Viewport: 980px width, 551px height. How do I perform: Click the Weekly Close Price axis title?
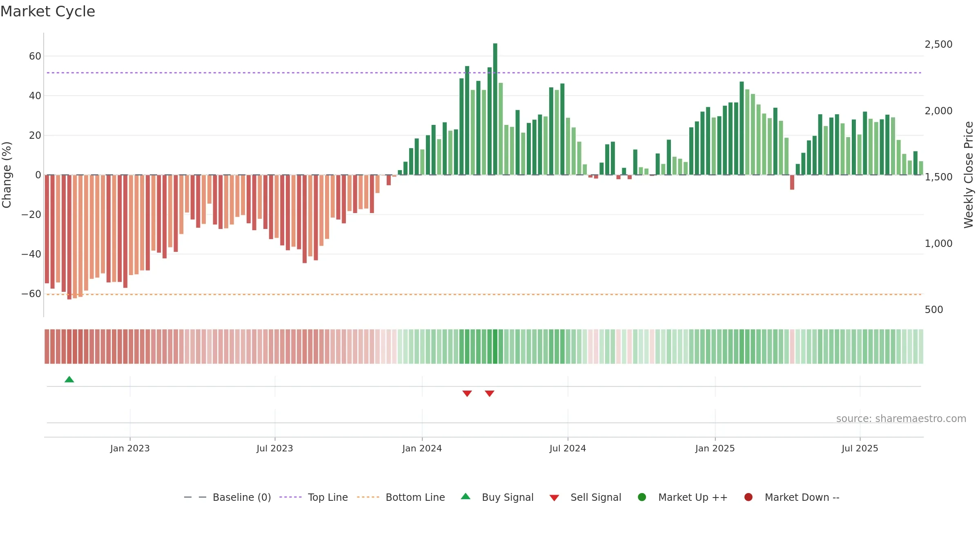point(969,175)
